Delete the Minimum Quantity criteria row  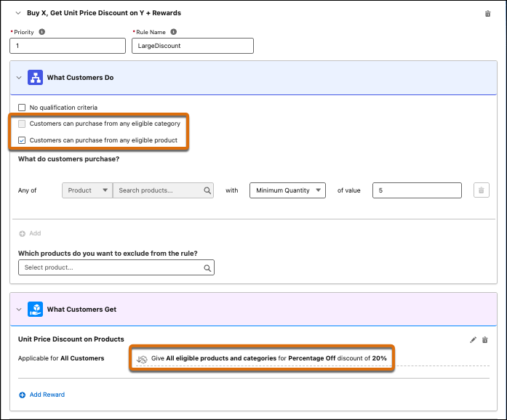[481, 190]
